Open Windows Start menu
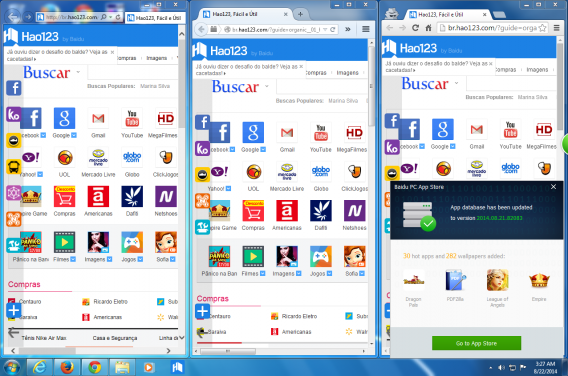The height and width of the screenshot is (376, 568). pos(12,367)
